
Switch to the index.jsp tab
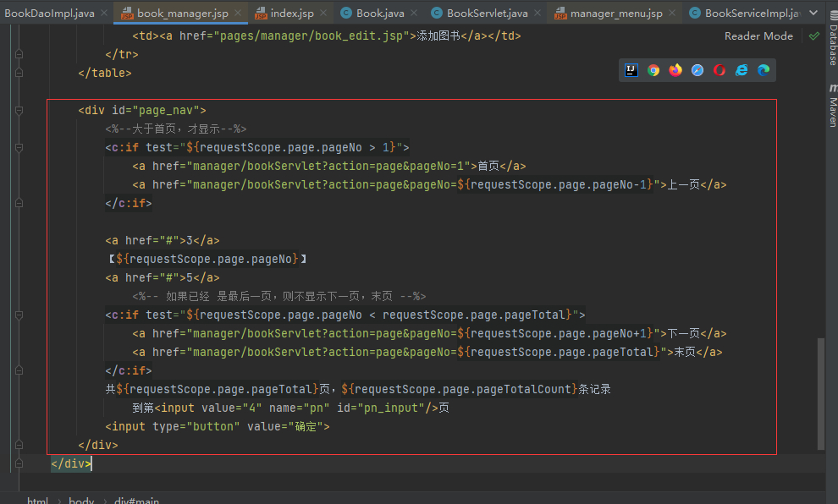tap(292, 13)
